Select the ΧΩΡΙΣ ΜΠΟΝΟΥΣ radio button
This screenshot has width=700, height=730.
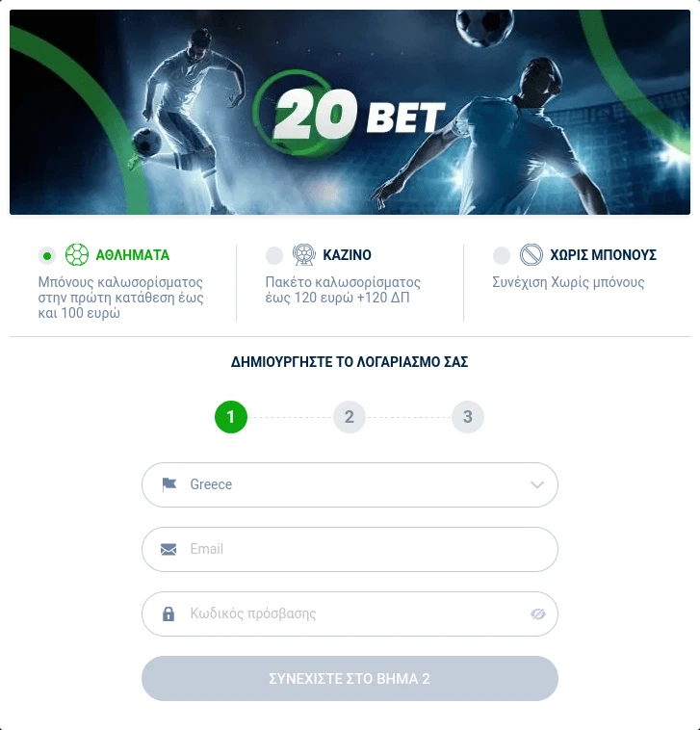coord(502,255)
